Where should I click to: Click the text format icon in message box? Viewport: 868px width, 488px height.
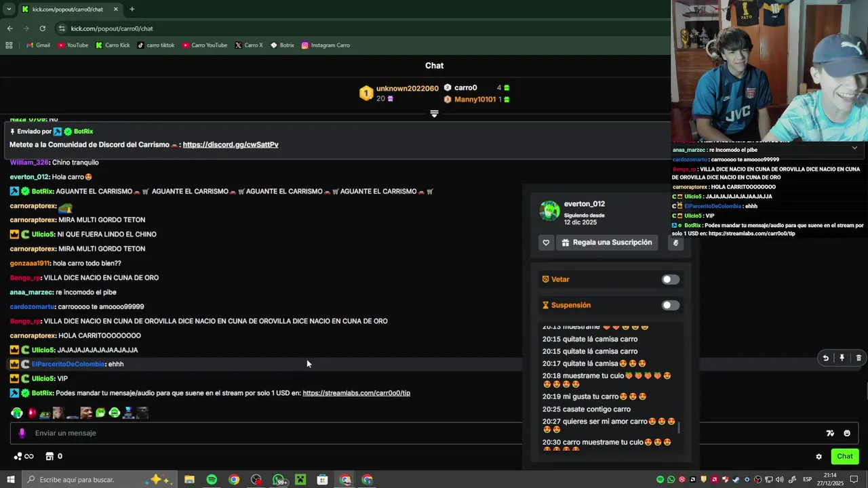pyautogui.click(x=830, y=433)
